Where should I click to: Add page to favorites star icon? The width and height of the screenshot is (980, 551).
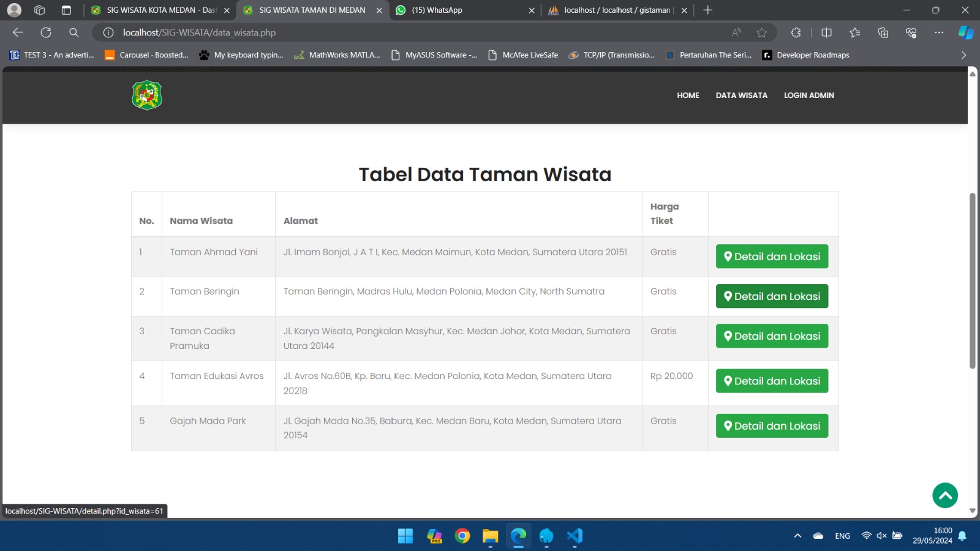pos(761,32)
